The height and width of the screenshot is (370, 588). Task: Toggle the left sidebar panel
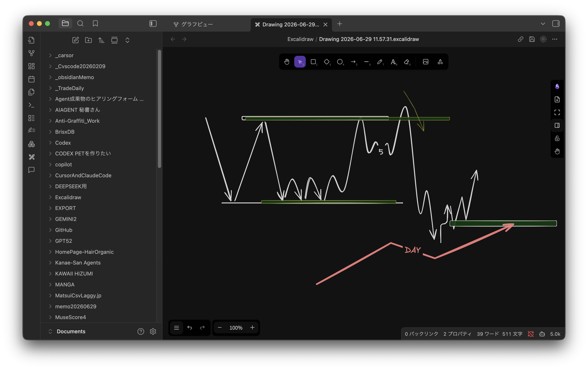point(153,24)
